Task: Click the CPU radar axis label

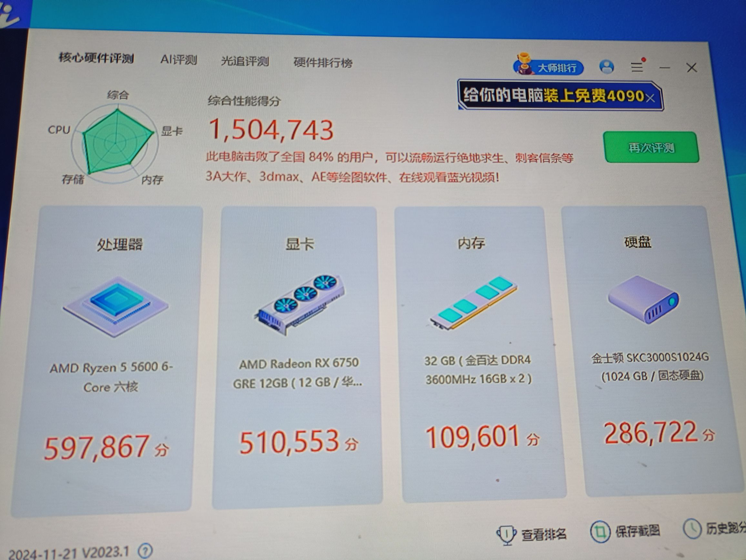Action: click(59, 130)
